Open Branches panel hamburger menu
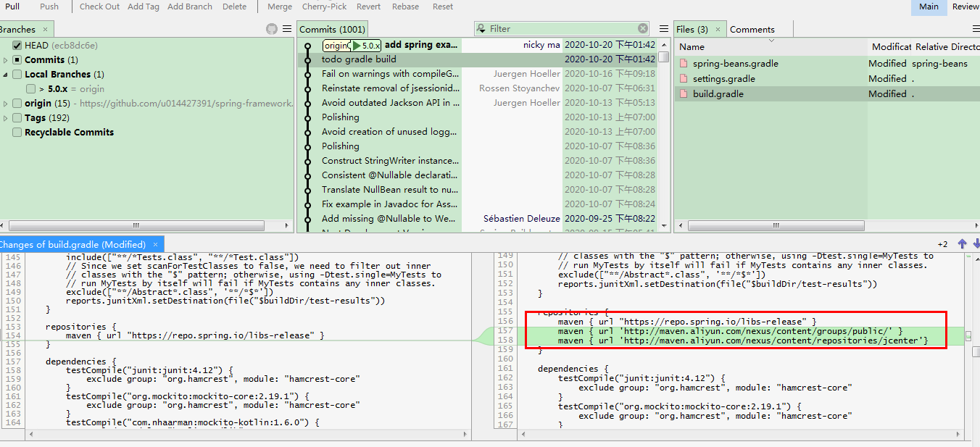The image size is (980, 447). pos(287,29)
